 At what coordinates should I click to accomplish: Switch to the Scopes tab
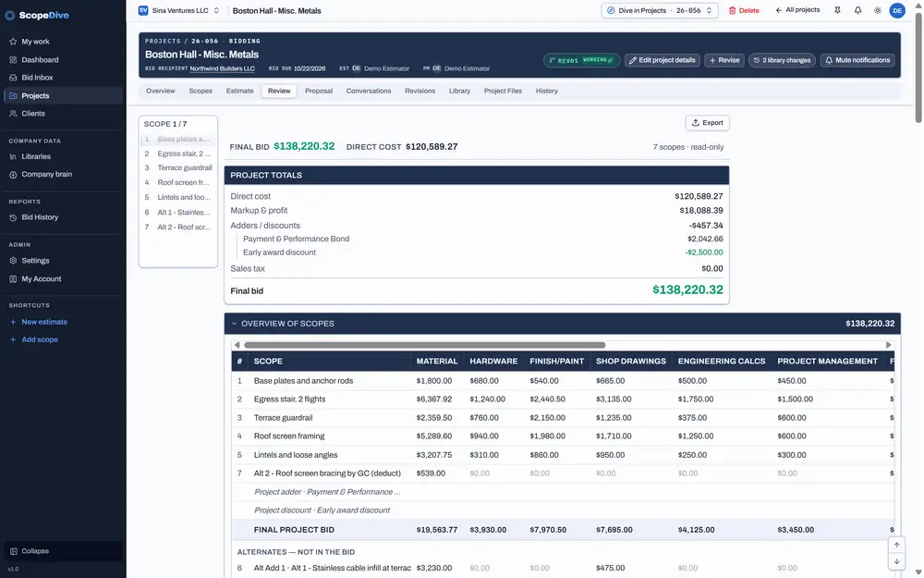[201, 91]
